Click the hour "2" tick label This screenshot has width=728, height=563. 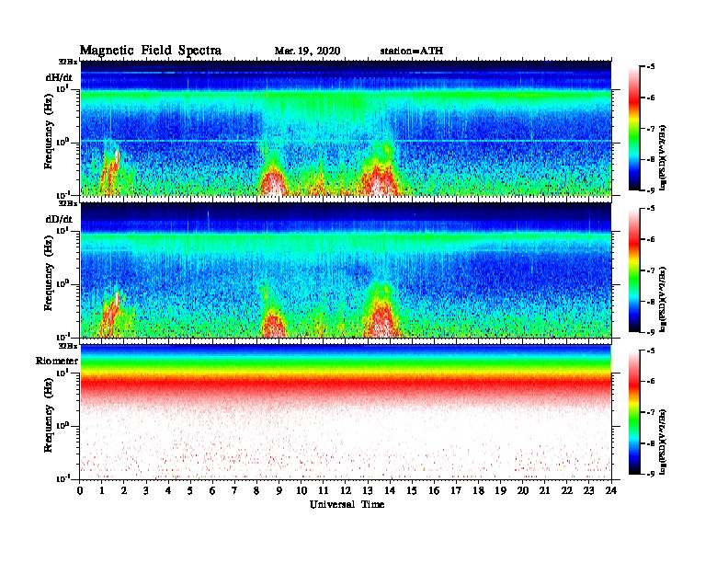click(124, 491)
